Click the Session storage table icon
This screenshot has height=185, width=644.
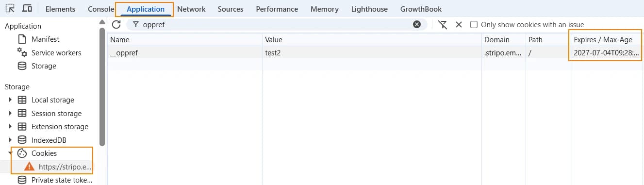point(22,113)
